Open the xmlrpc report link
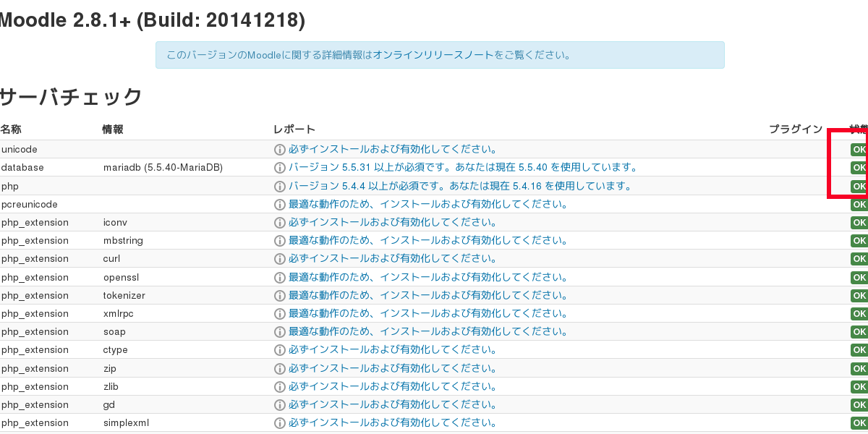 pyautogui.click(x=428, y=313)
